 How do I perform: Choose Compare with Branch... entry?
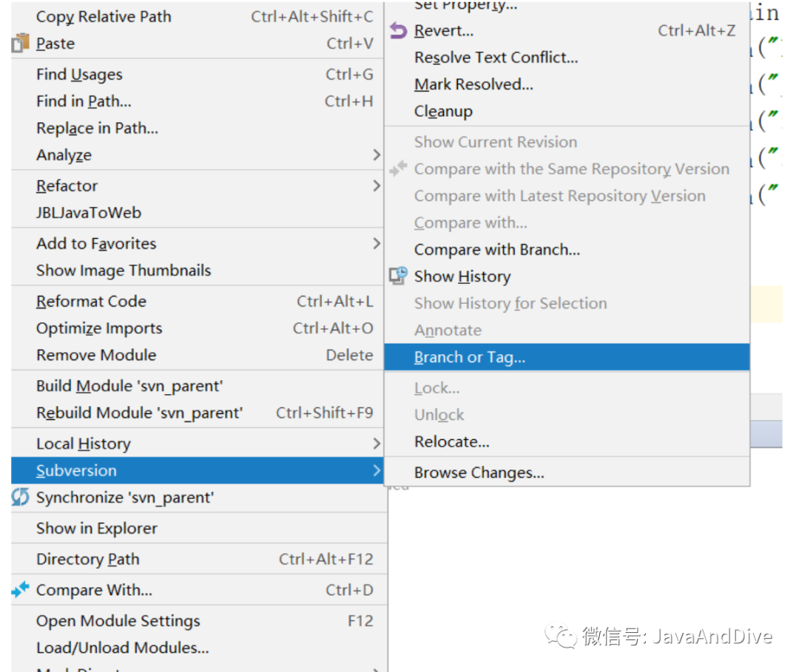[497, 250]
